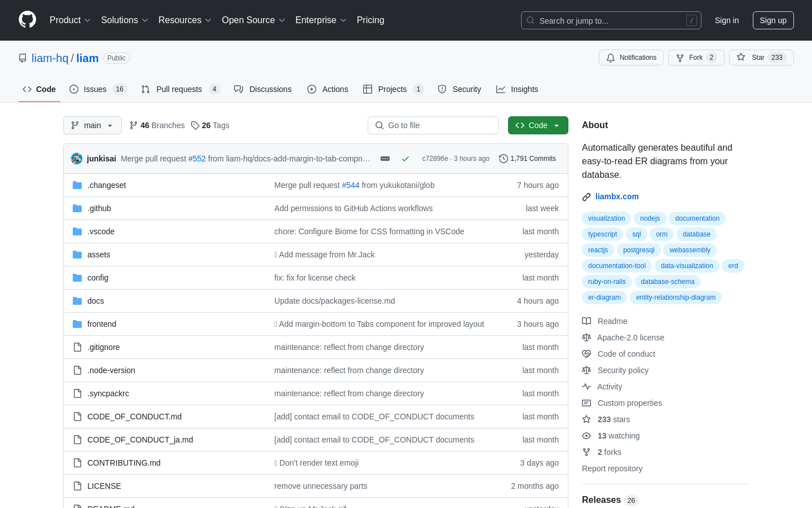Expand the Product menu

click(x=70, y=20)
